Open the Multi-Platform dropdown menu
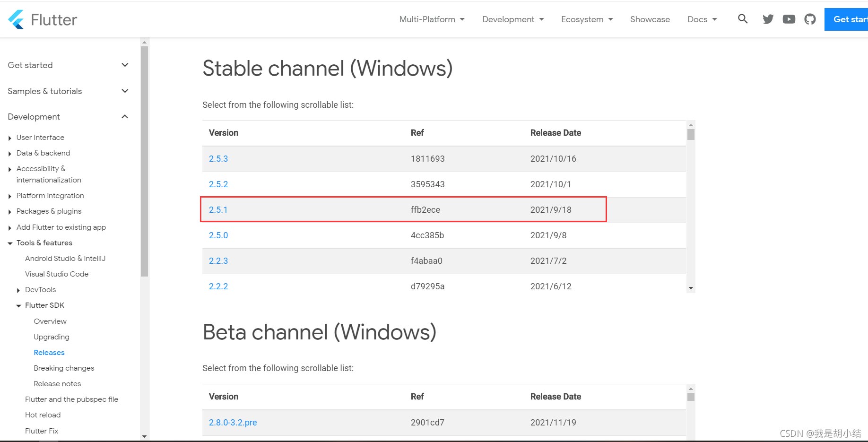The image size is (868, 442). (432, 19)
